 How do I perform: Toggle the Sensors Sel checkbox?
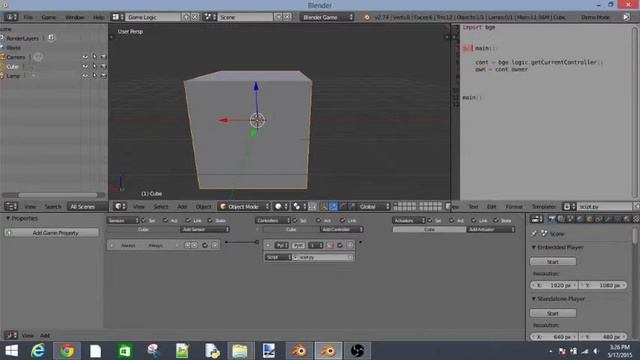(143, 220)
